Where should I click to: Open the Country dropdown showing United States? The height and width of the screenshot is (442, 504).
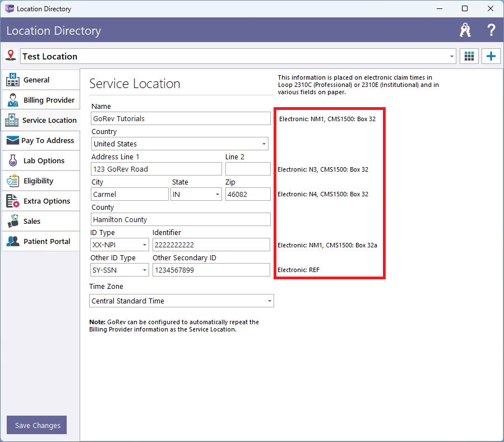pos(263,144)
